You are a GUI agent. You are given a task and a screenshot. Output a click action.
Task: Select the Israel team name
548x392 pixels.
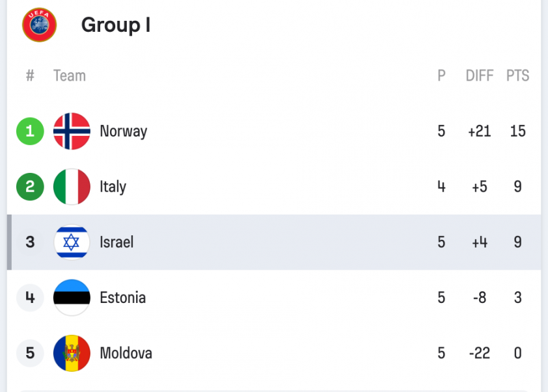pyautogui.click(x=116, y=242)
